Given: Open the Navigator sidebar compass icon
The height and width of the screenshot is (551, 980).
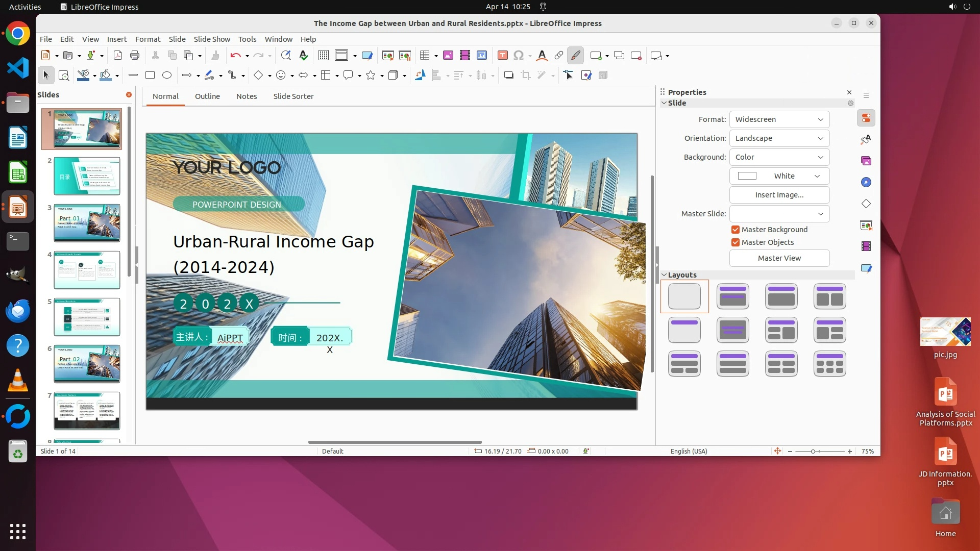Looking at the screenshot, I should click(866, 183).
